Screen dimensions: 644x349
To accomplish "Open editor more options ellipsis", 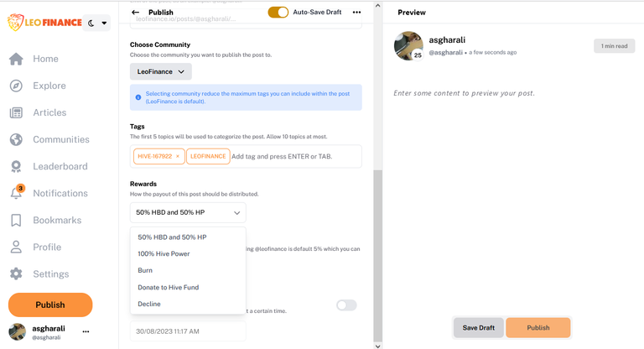I will (356, 13).
